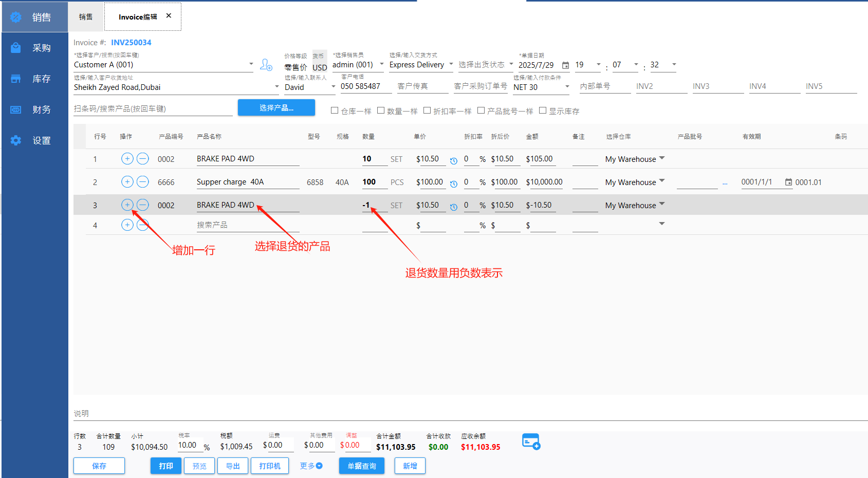
Task: Expand My Warehouse dropdown in row 1
Action: [x=662, y=158]
